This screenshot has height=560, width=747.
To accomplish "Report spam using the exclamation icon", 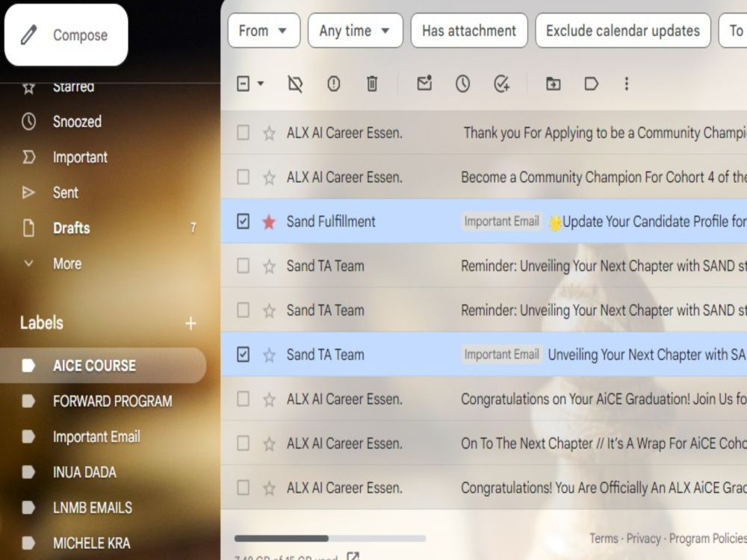I will tap(333, 84).
